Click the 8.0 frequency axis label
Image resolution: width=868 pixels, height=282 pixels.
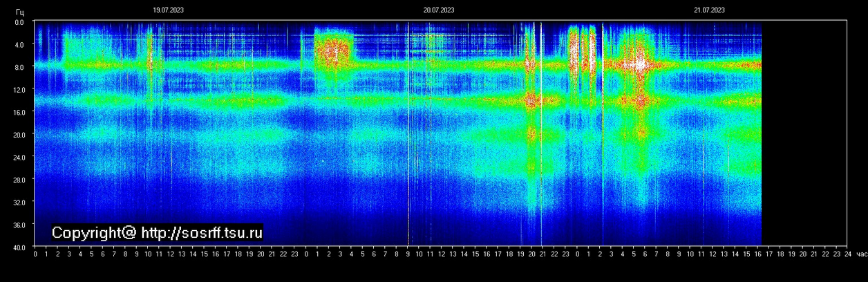point(19,67)
